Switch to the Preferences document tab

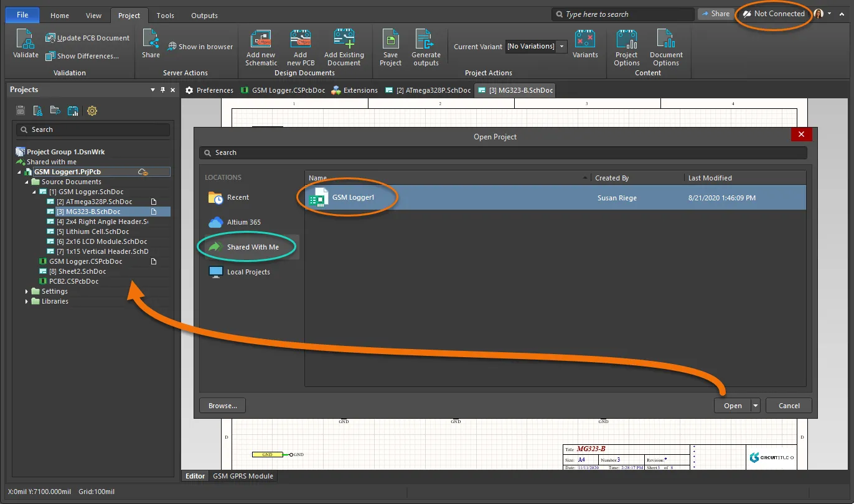click(209, 90)
